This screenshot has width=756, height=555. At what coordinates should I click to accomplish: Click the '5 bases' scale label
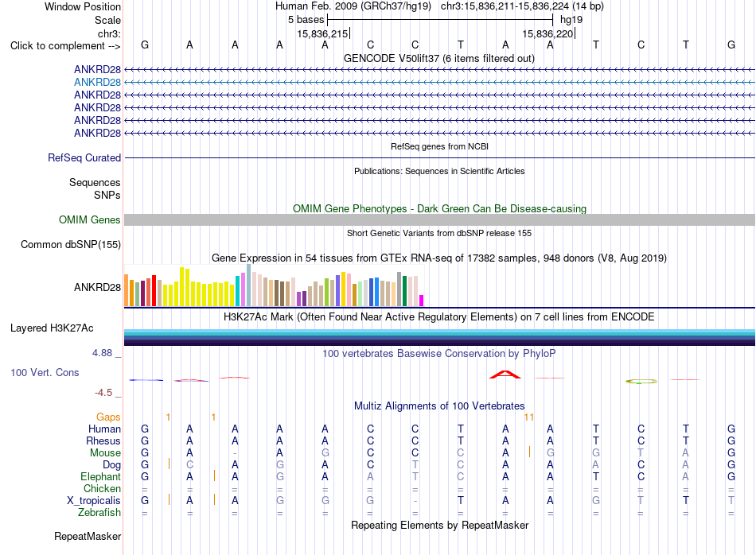[x=306, y=20]
